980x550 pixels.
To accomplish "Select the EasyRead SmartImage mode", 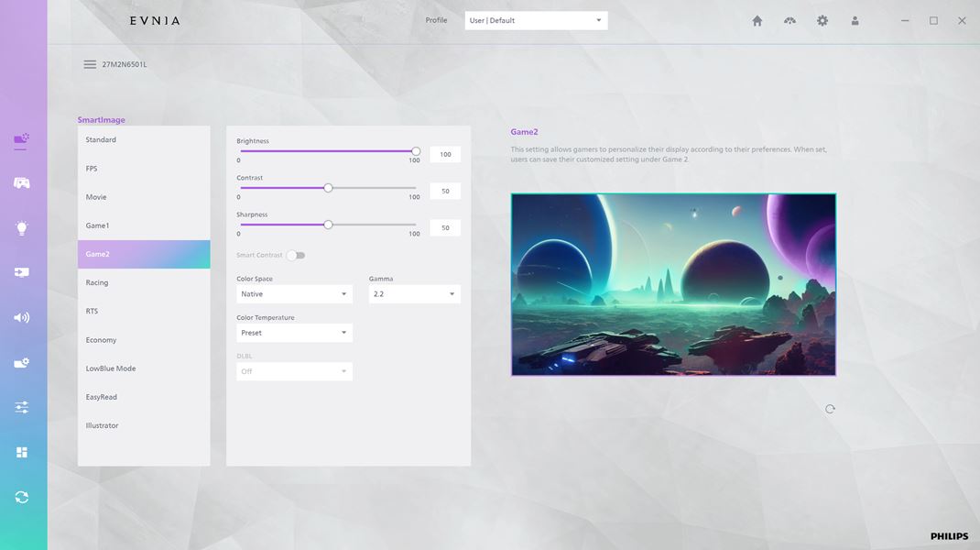I will coord(144,397).
